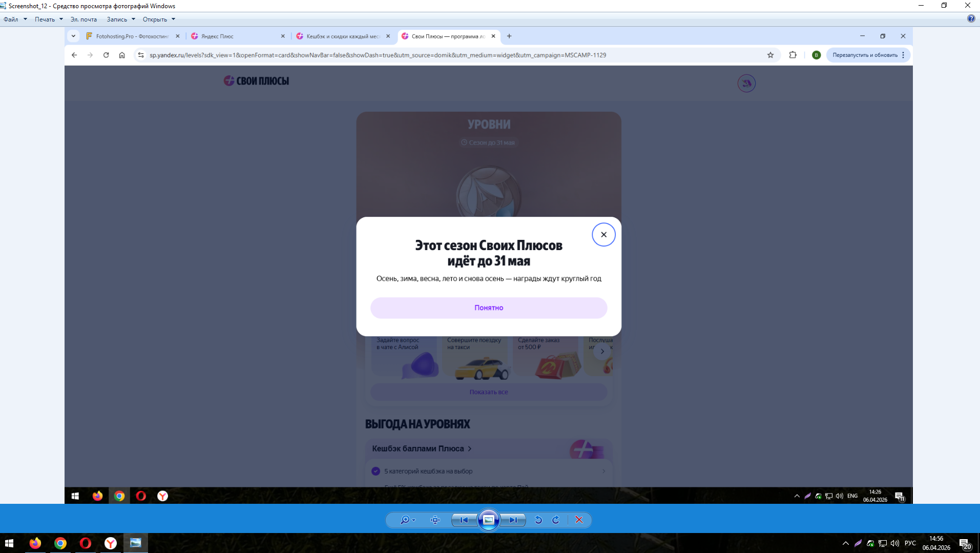Image resolution: width=980 pixels, height=553 pixels.
Task: Open Chrome from the outer desktop taskbar
Action: (60, 543)
